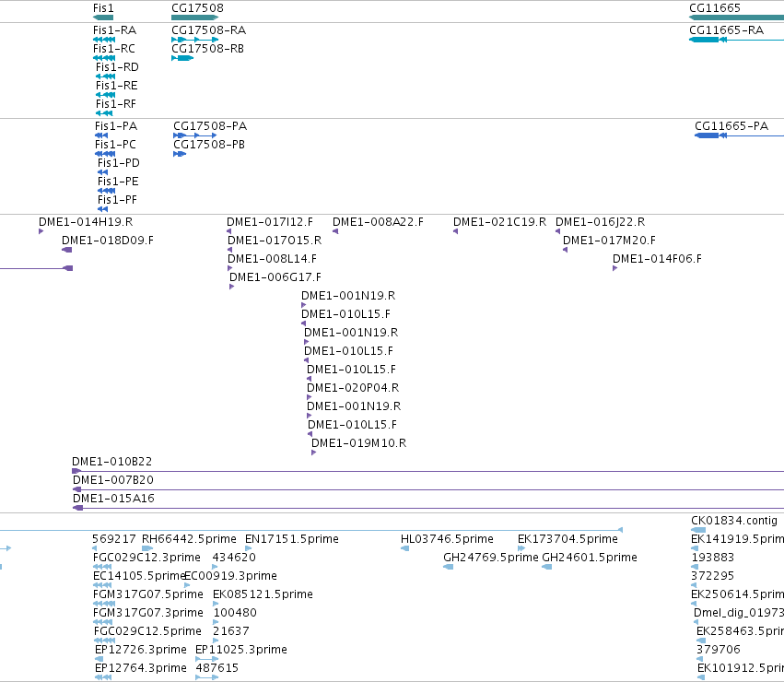This screenshot has width=784, height=682.
Task: Click EST 569217 label
Action: pyautogui.click(x=114, y=539)
